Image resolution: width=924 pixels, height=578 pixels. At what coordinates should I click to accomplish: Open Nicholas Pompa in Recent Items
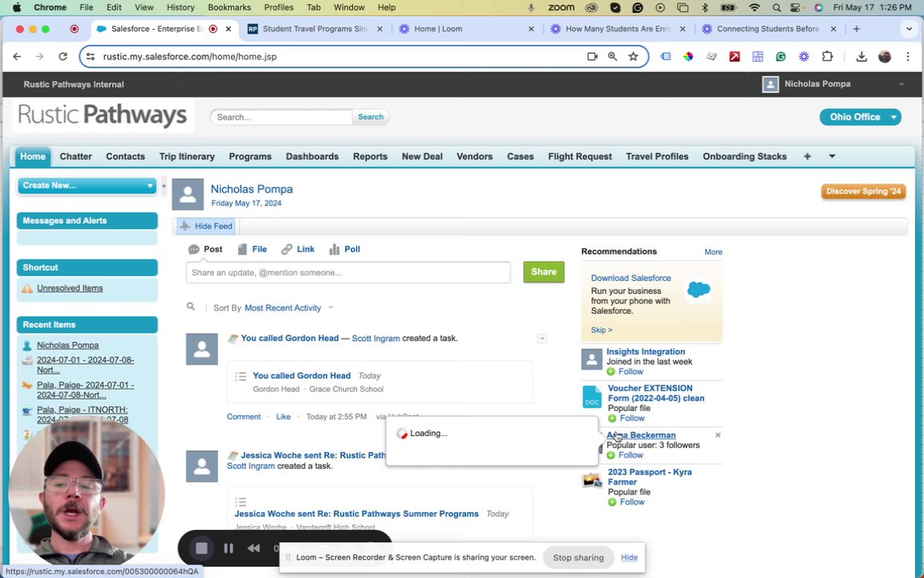coord(67,345)
